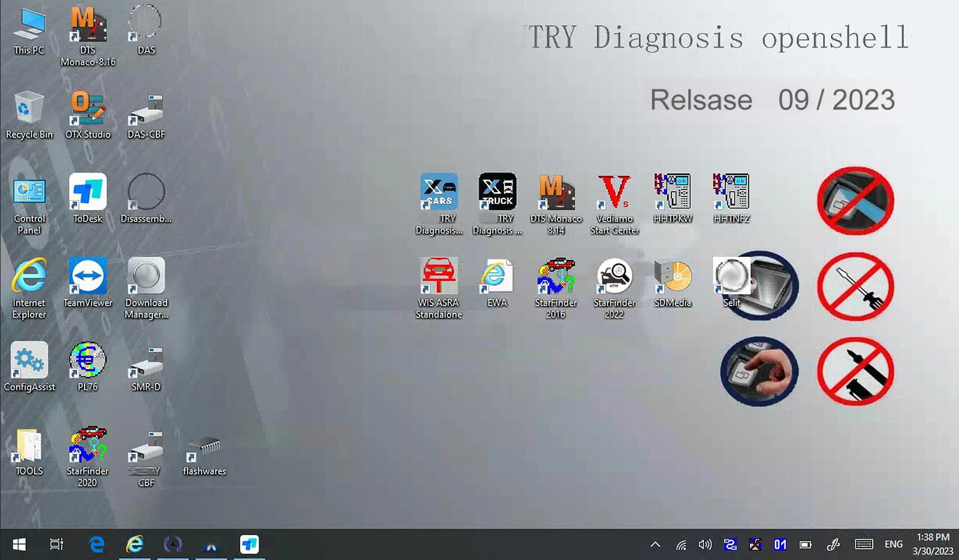Click the blue 01 tray icon
Image resolution: width=959 pixels, height=560 pixels.
click(780, 544)
